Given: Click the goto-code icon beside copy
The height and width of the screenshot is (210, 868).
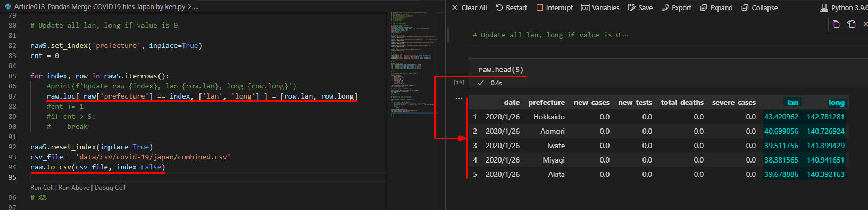Looking at the screenshot, I should point(852,24).
